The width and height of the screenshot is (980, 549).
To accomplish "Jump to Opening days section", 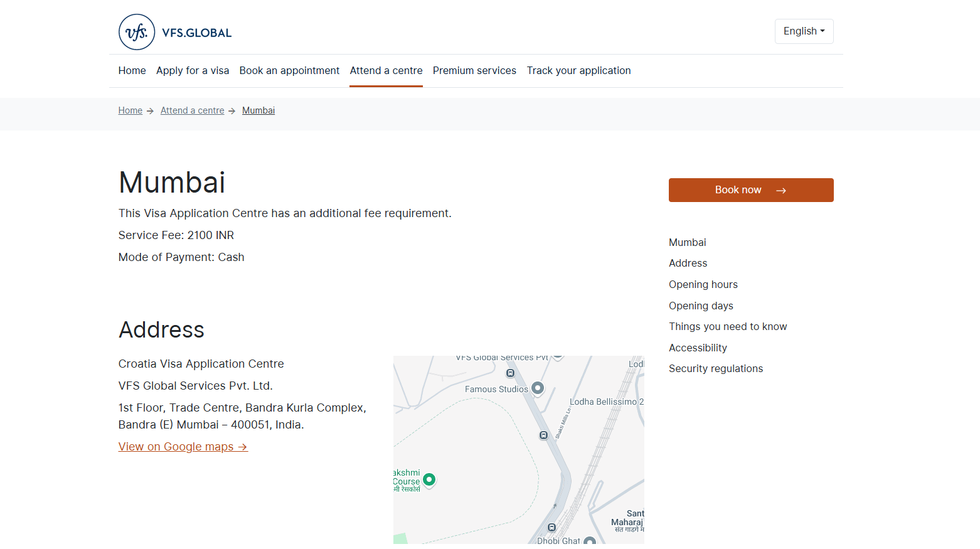I will pyautogui.click(x=701, y=306).
